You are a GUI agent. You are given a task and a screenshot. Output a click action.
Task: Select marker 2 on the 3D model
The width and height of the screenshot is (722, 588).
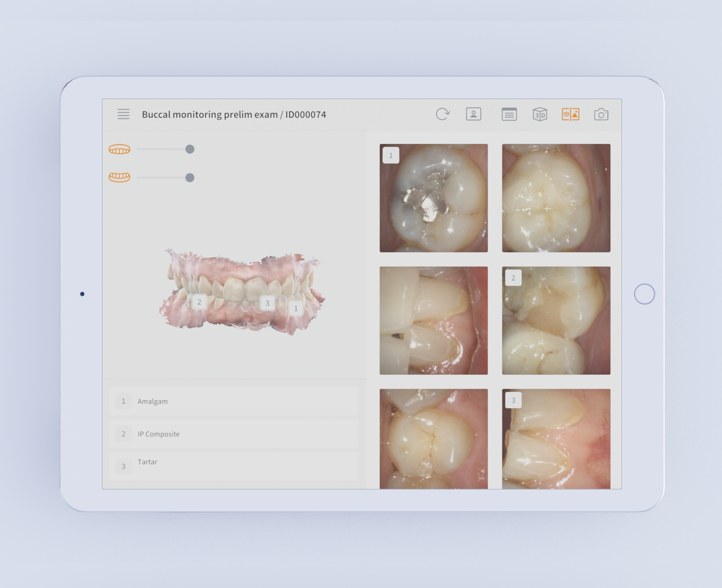point(199,302)
